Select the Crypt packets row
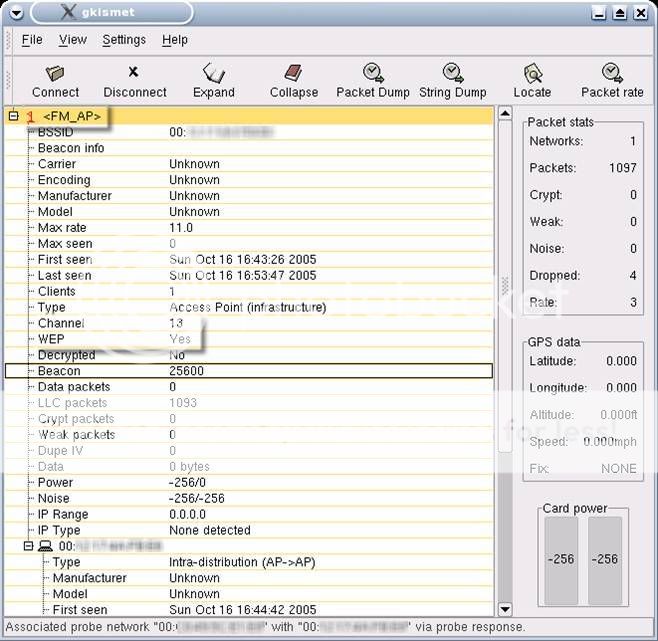 point(249,419)
